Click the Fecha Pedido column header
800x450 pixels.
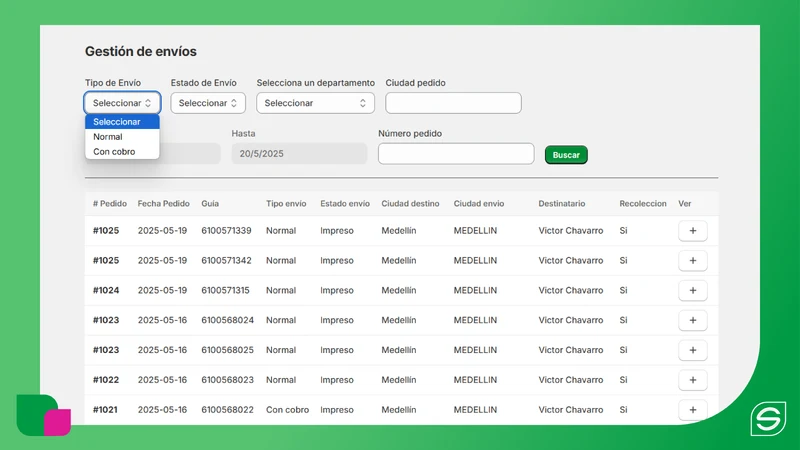[x=163, y=204]
